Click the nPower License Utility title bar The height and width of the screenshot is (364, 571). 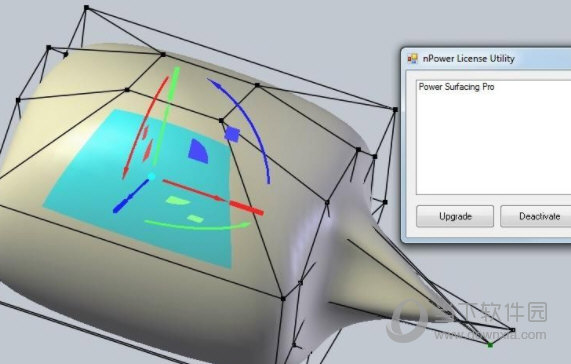click(487, 59)
